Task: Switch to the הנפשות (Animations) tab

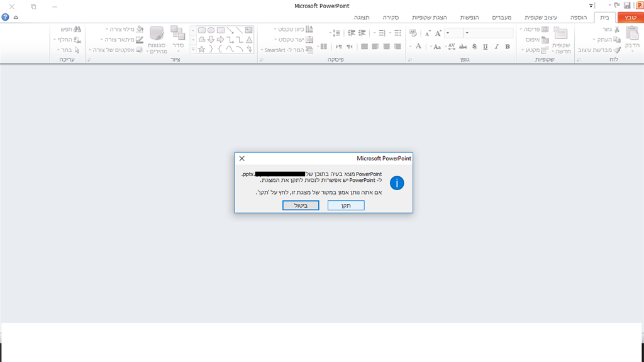Action: click(x=469, y=17)
